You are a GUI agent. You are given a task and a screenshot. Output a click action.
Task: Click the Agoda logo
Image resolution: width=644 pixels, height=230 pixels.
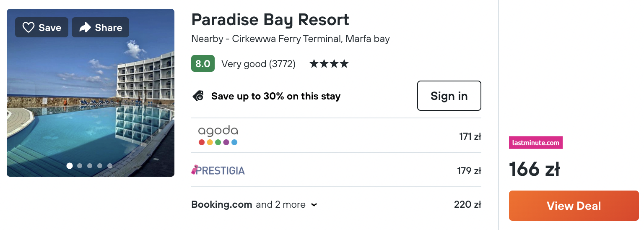(x=218, y=136)
